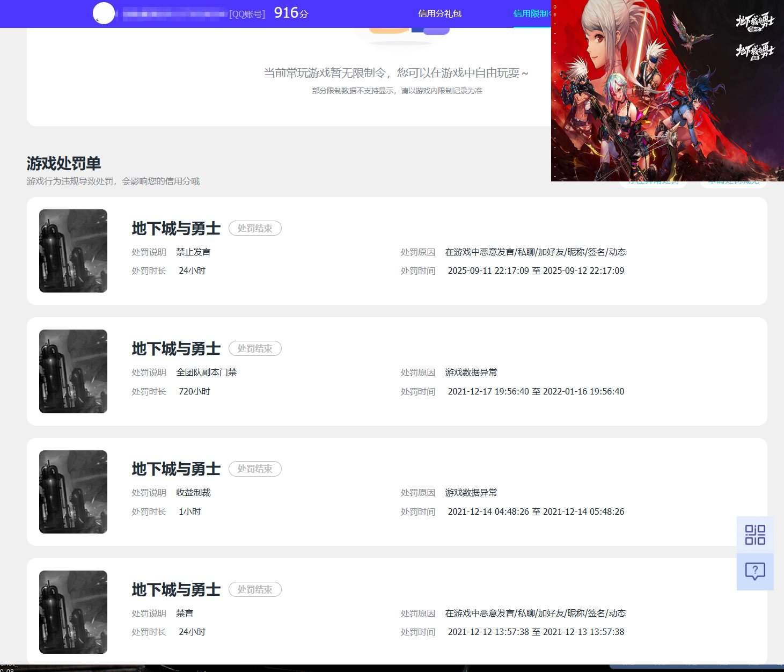The width and height of the screenshot is (784, 672).
Task: Click the 当前常玩游戏暂无限制令 message
Action: coord(396,72)
